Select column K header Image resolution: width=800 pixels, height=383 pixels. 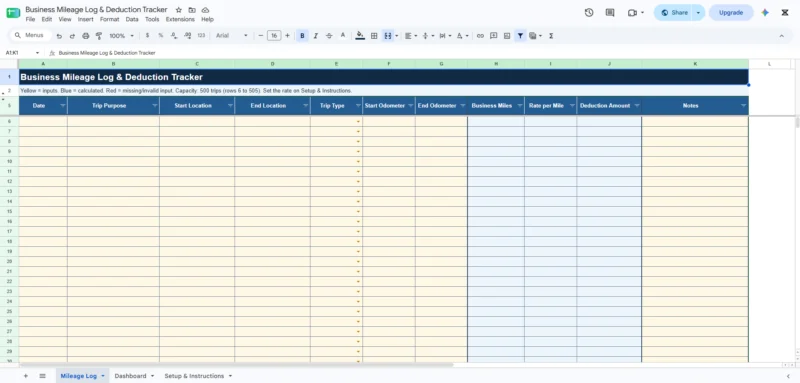tap(695, 64)
